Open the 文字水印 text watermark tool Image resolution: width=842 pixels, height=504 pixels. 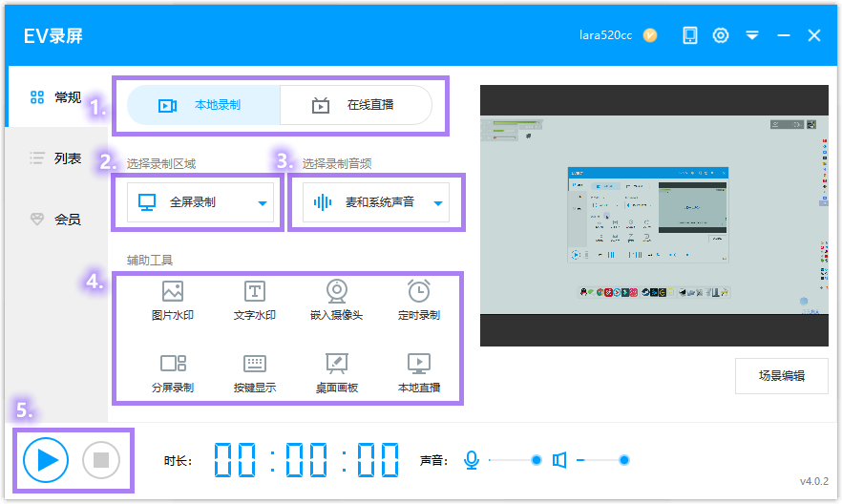[x=255, y=300]
